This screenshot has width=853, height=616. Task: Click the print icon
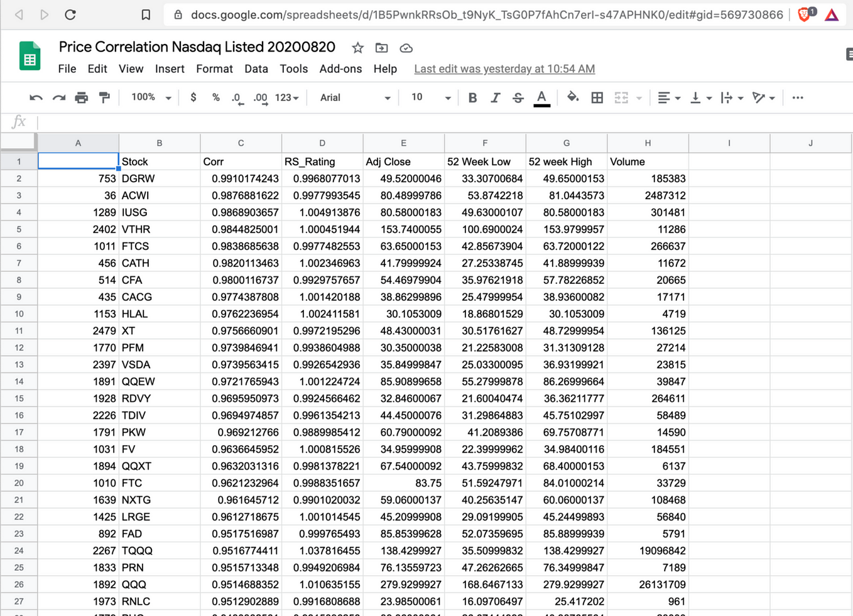[82, 97]
